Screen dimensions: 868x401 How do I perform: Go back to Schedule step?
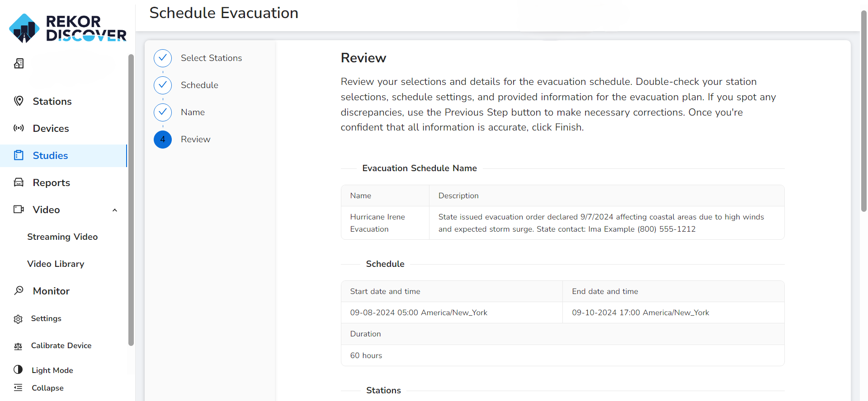click(x=199, y=85)
